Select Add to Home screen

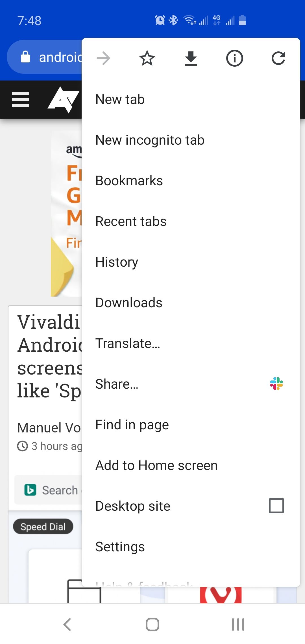[156, 465]
